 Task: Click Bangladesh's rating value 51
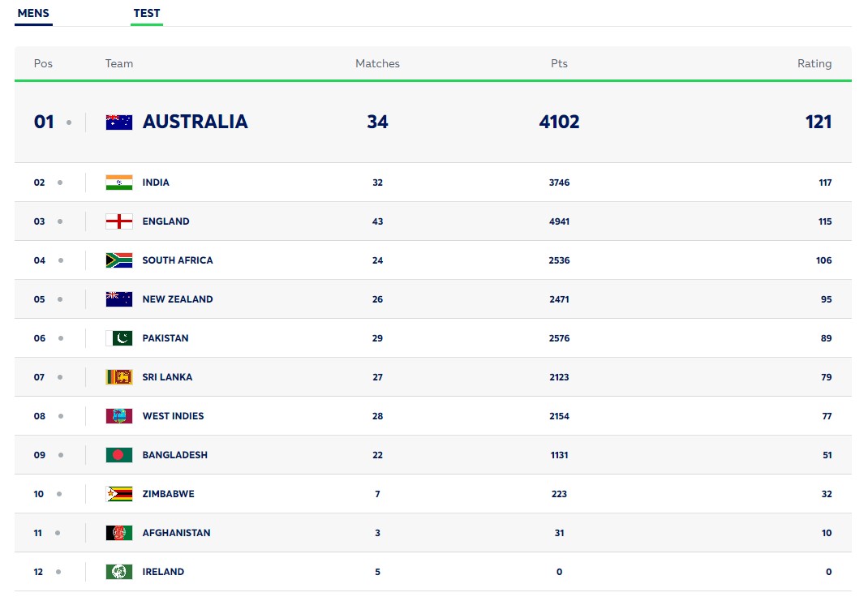[827, 455]
